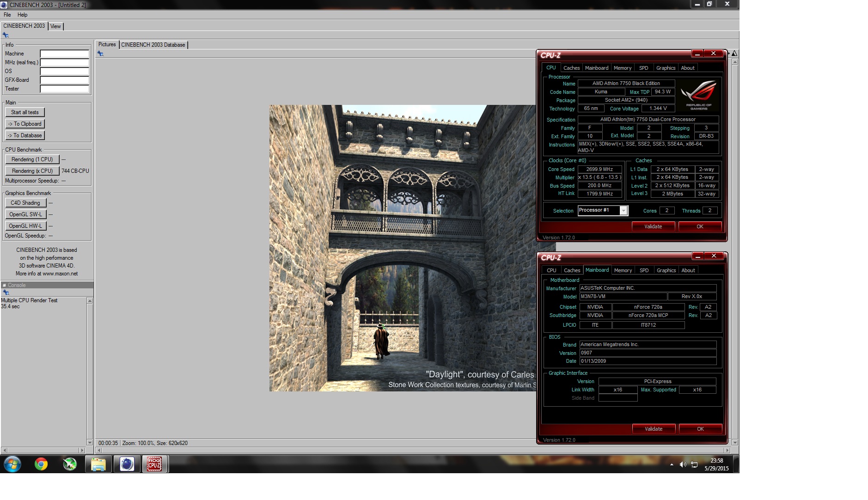Click the Machine input field
The width and height of the screenshot is (868, 500).
pyautogui.click(x=65, y=54)
